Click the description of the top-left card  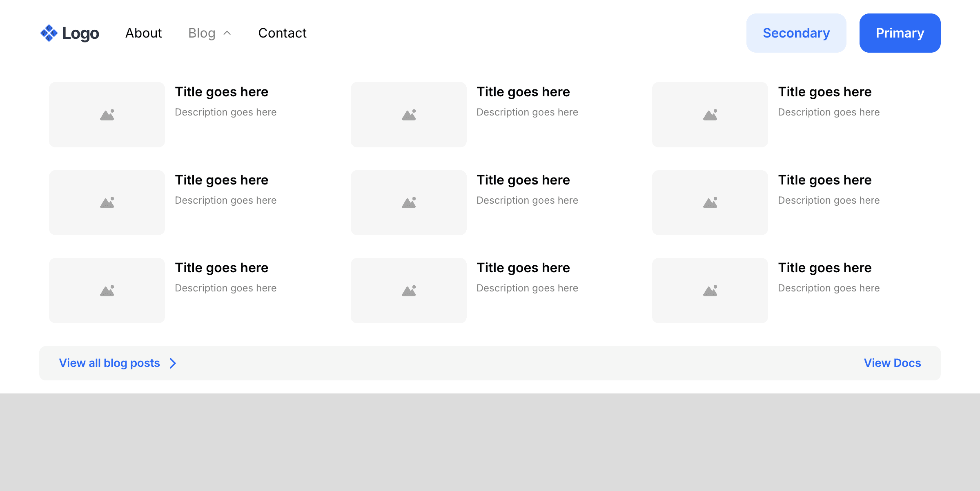coord(225,112)
